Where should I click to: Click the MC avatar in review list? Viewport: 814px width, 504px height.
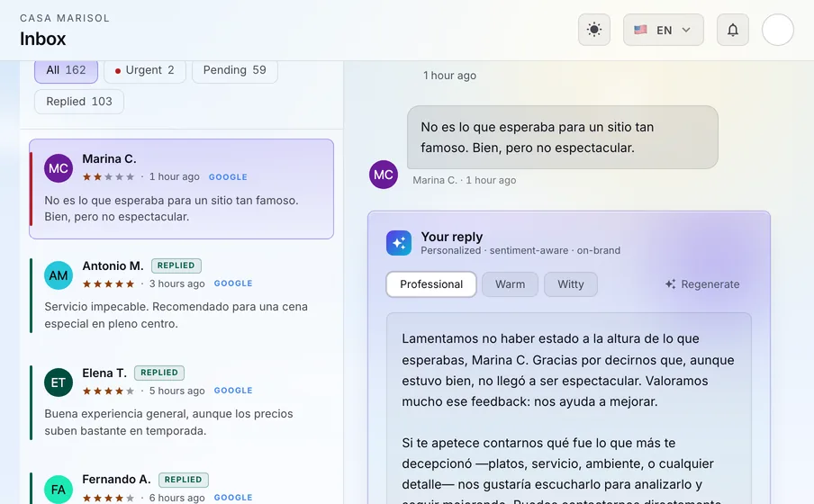tap(59, 168)
